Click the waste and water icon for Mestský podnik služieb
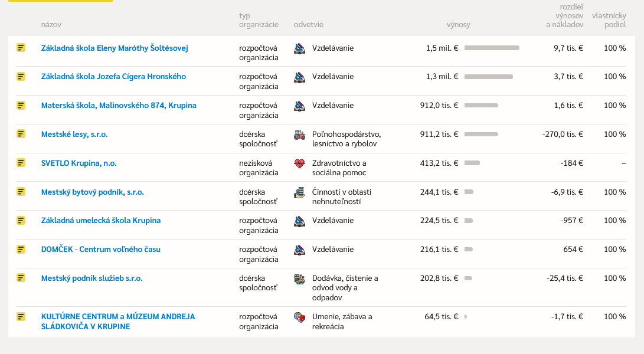Screen dimensions: 644x354 [299, 279]
